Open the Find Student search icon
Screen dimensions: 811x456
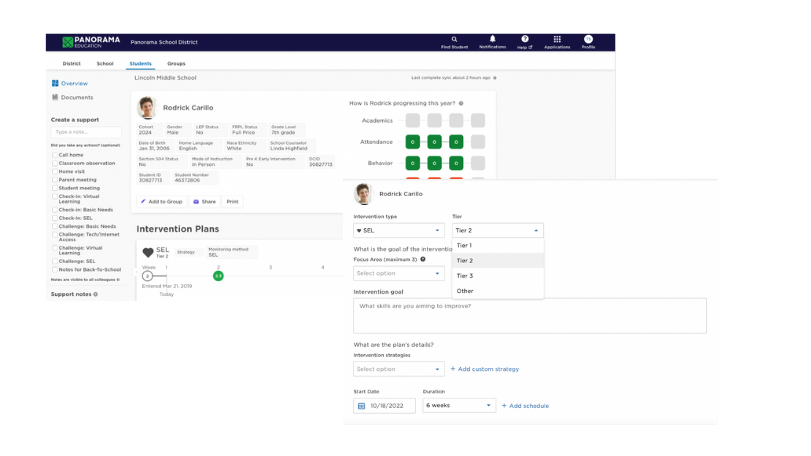(454, 39)
